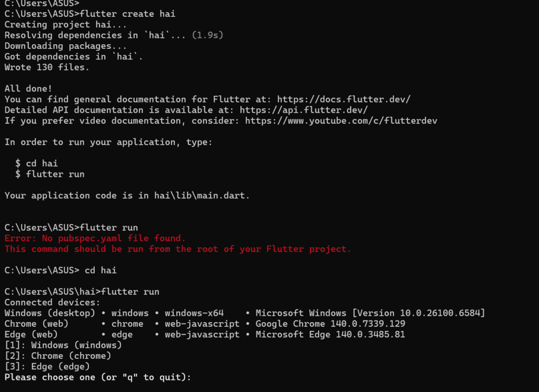Click the red "This command should be run" line
539x392 pixels.
[178, 249]
